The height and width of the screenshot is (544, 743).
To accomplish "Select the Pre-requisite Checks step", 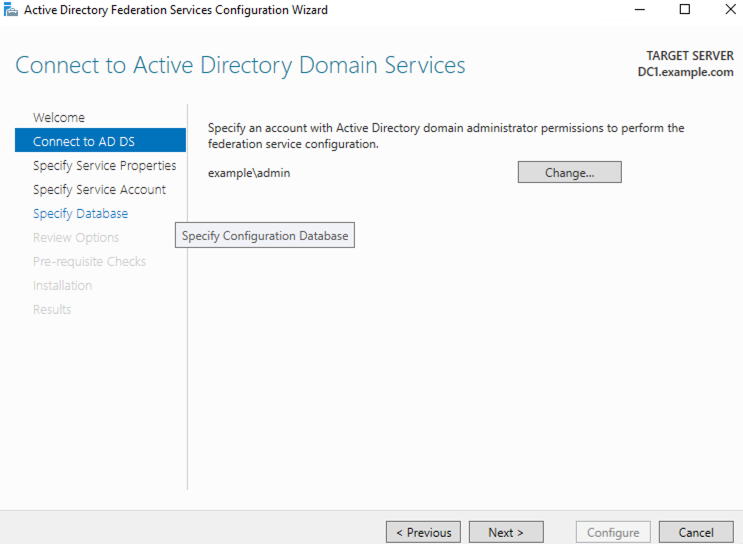I will [x=89, y=262].
